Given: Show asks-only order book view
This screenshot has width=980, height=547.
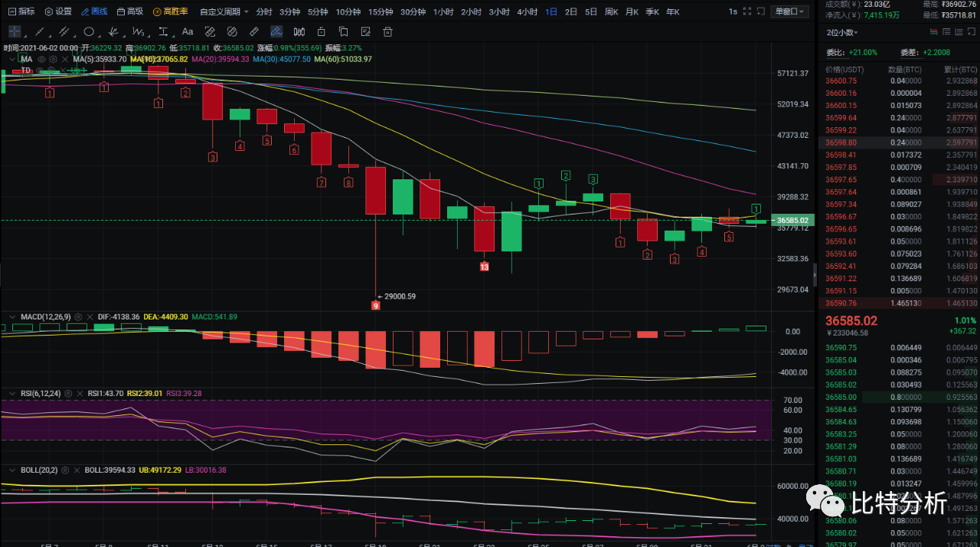Looking at the screenshot, I should [947, 32].
